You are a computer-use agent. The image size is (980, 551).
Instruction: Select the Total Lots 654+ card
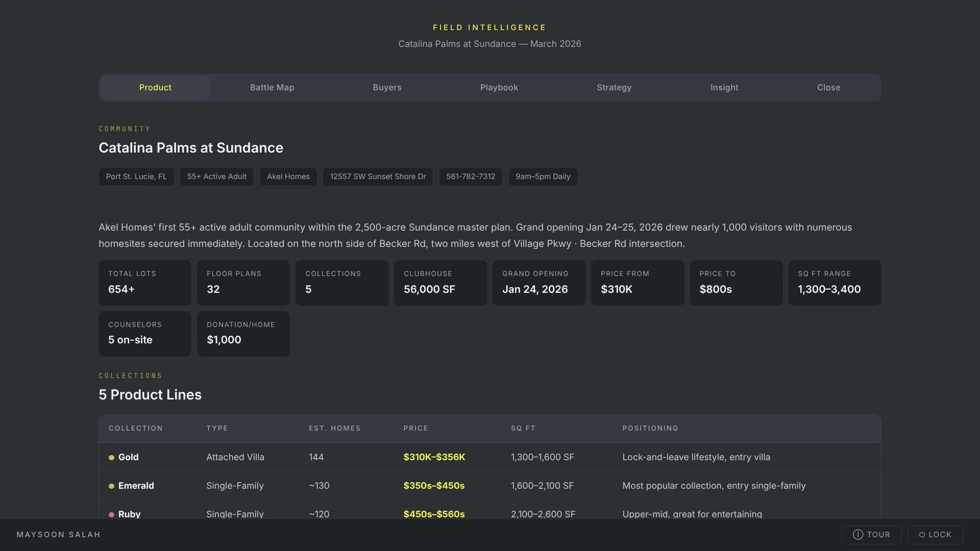[x=145, y=283]
